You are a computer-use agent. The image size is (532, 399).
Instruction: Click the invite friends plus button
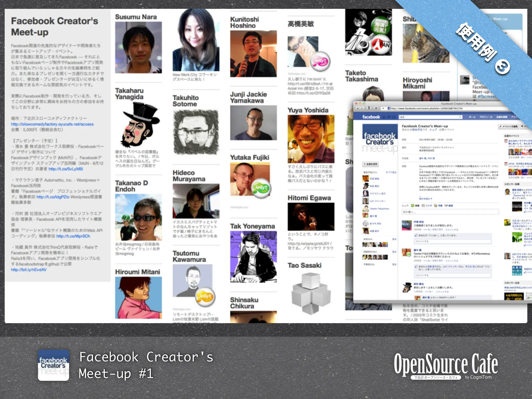pyautogui.click(x=371, y=164)
